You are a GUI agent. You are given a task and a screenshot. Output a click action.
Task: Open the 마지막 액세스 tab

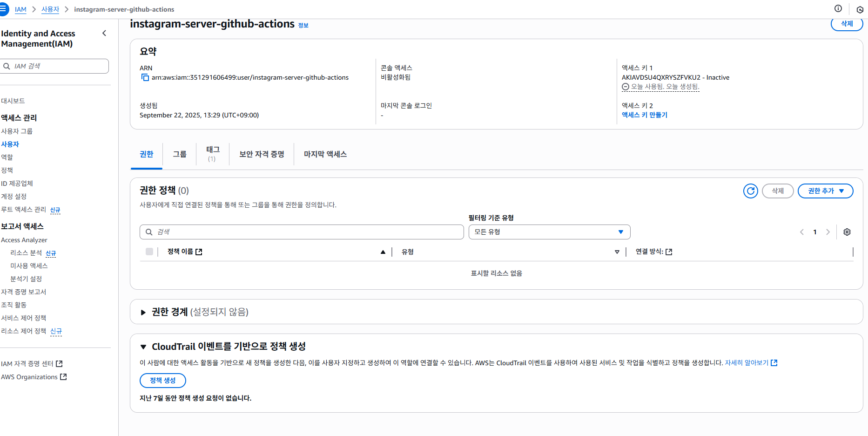coord(325,154)
